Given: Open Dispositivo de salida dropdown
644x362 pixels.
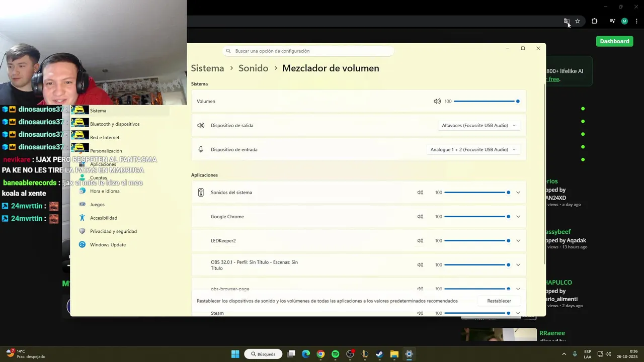Looking at the screenshot, I should pos(479,125).
